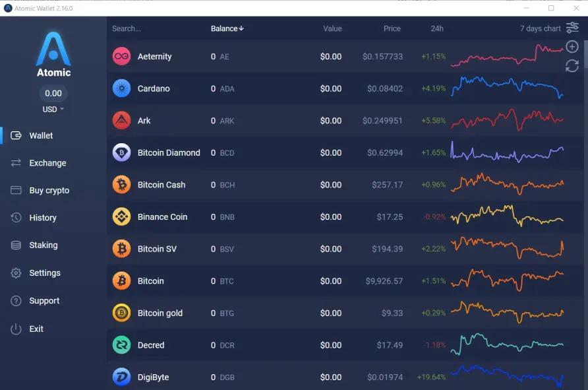588x390 pixels.
Task: Refresh balances with the refresh icon
Action: click(572, 66)
